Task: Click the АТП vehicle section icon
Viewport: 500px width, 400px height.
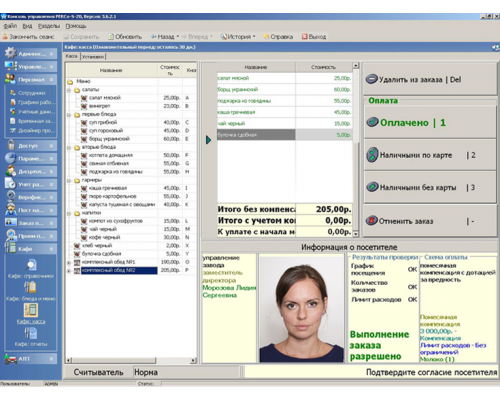Action: click(x=10, y=359)
